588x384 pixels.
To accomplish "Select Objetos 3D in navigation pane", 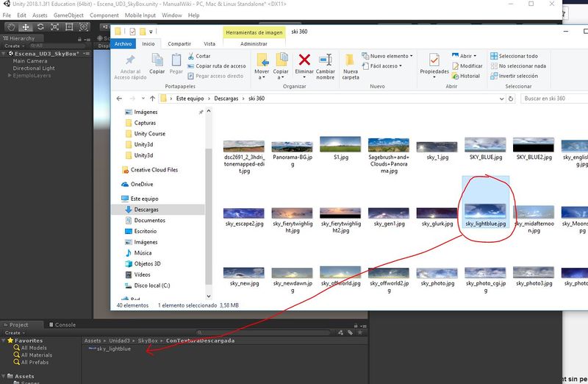I will [x=143, y=263].
